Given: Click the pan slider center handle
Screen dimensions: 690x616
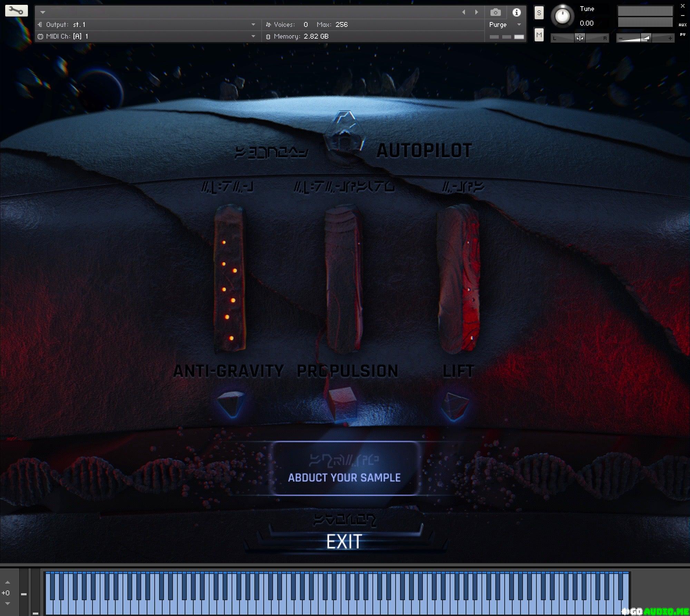Looking at the screenshot, I should coord(580,38).
